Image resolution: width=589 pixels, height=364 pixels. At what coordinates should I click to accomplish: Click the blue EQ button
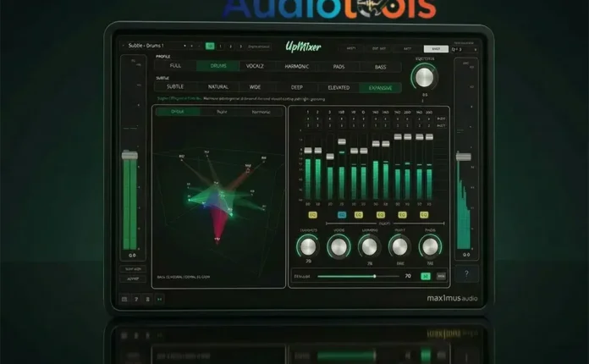342,215
